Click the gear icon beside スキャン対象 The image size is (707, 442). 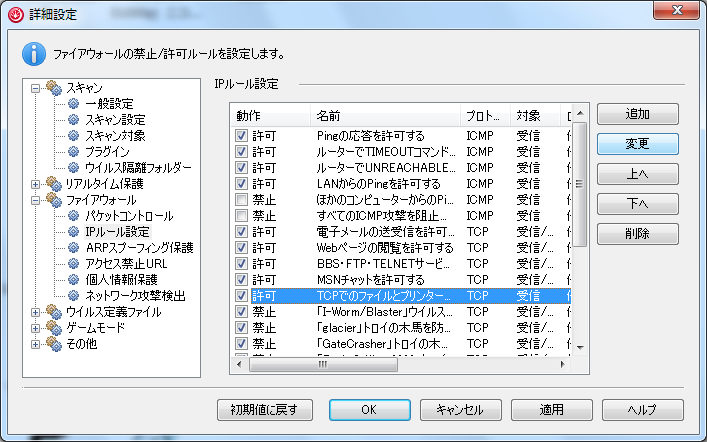pyautogui.click(x=75, y=136)
